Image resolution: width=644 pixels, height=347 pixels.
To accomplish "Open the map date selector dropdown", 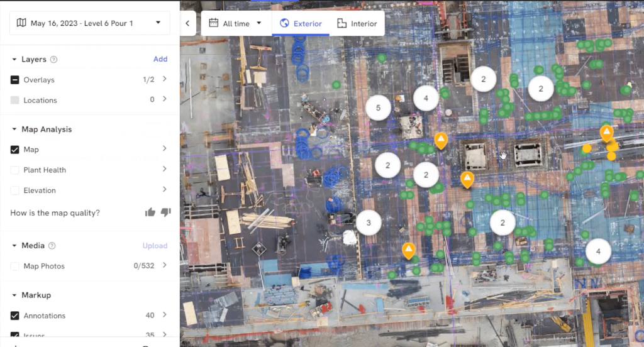I will coord(89,23).
